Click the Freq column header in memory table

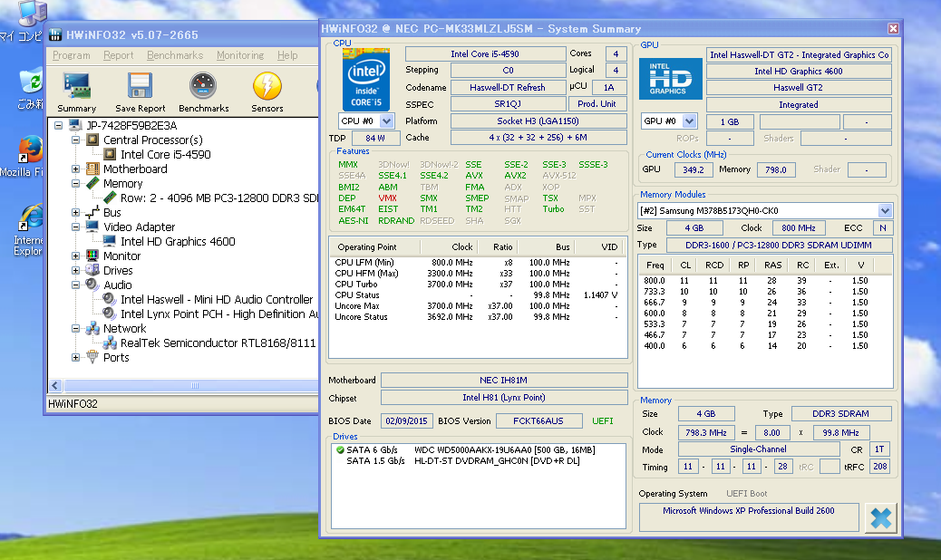pyautogui.click(x=655, y=265)
